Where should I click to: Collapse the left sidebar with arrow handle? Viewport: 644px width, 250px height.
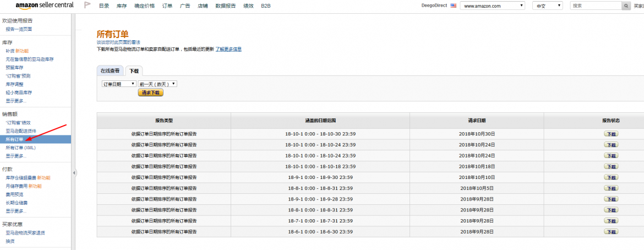click(x=74, y=173)
